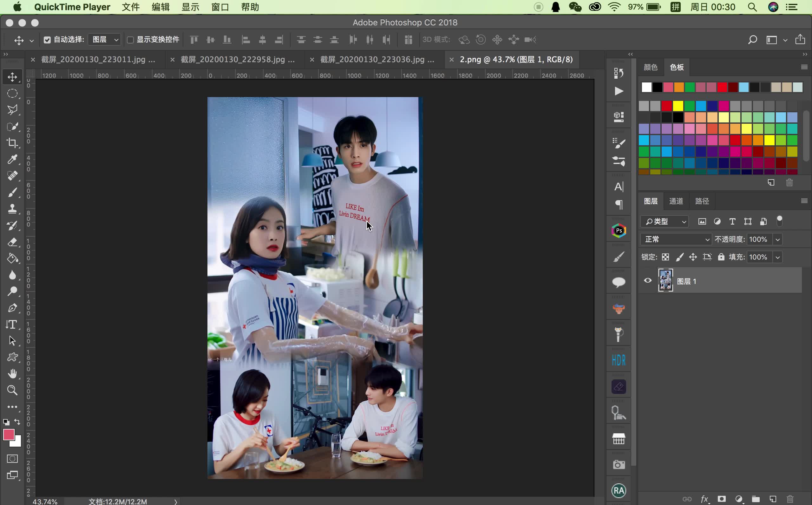
Task: Switch to the 颜色 tab
Action: (651, 67)
